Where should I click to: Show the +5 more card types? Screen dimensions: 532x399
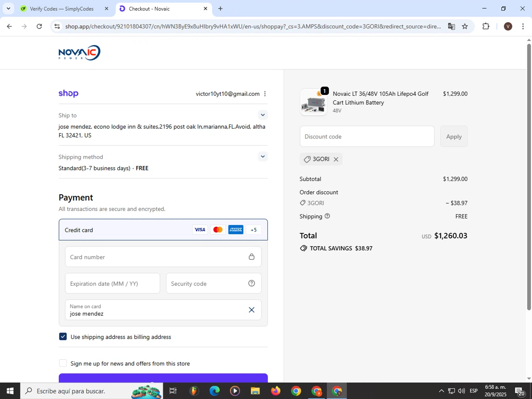pyautogui.click(x=254, y=230)
